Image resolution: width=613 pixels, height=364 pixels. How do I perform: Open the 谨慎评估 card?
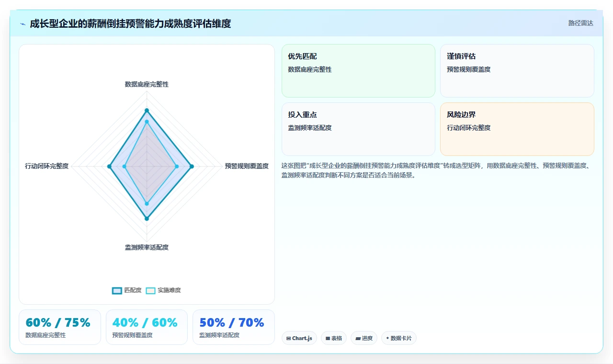[x=517, y=71]
